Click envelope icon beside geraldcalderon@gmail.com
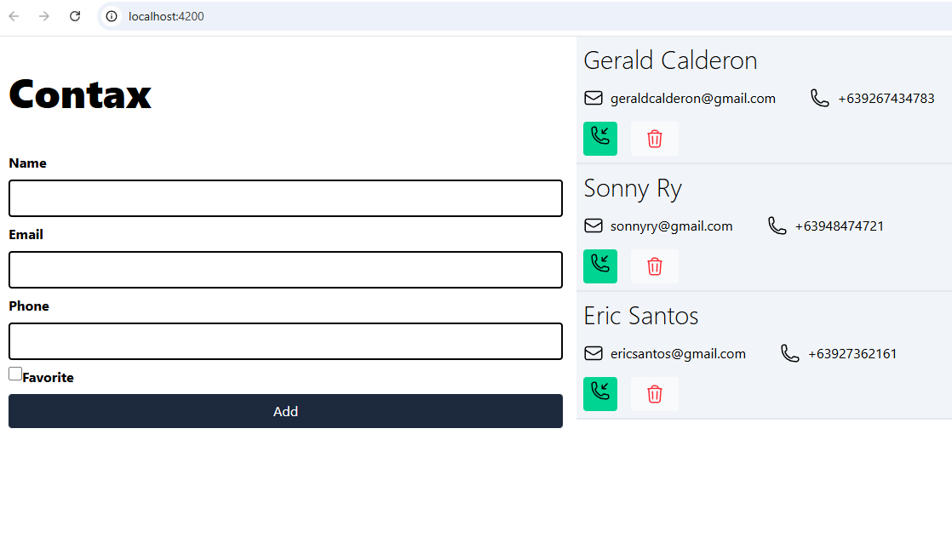This screenshot has height=560, width=952. coord(594,98)
